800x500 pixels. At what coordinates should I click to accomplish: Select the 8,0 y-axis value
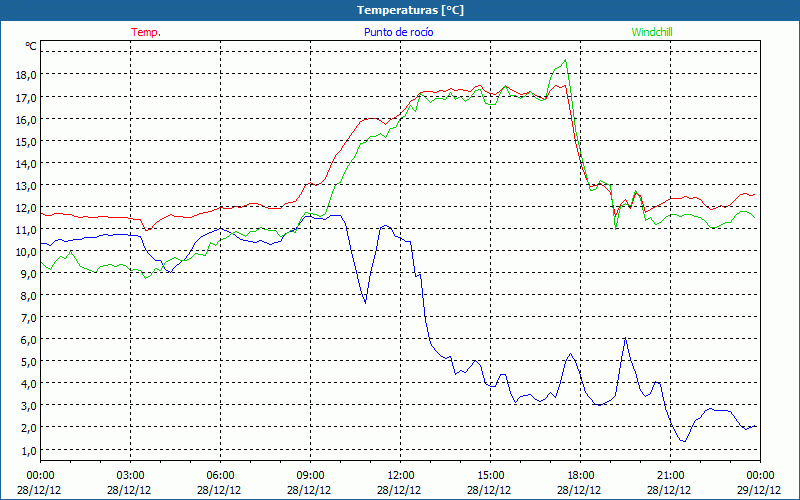coord(28,295)
